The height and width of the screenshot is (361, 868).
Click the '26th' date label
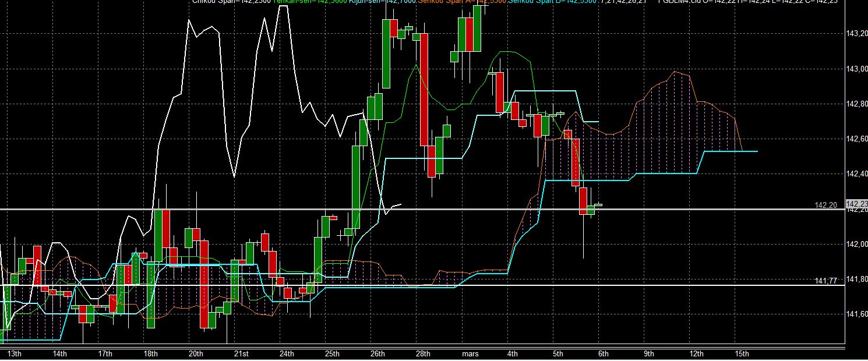[377, 354]
